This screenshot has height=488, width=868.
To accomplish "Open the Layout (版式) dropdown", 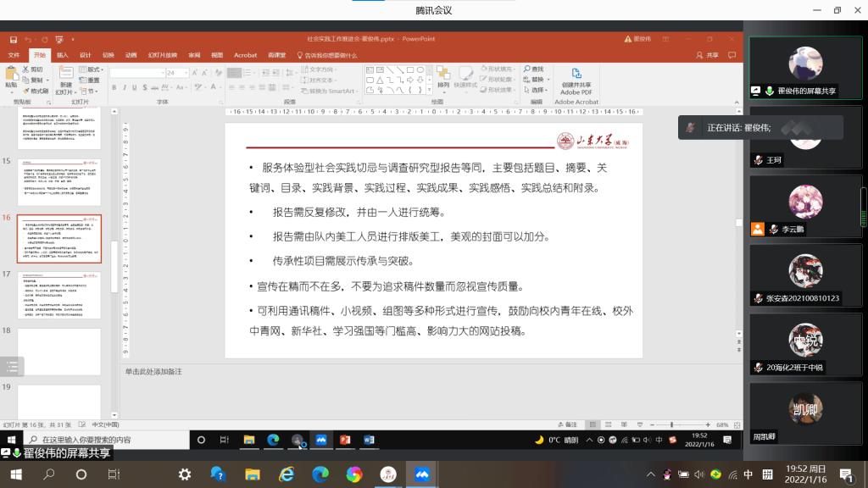I will click(x=92, y=69).
